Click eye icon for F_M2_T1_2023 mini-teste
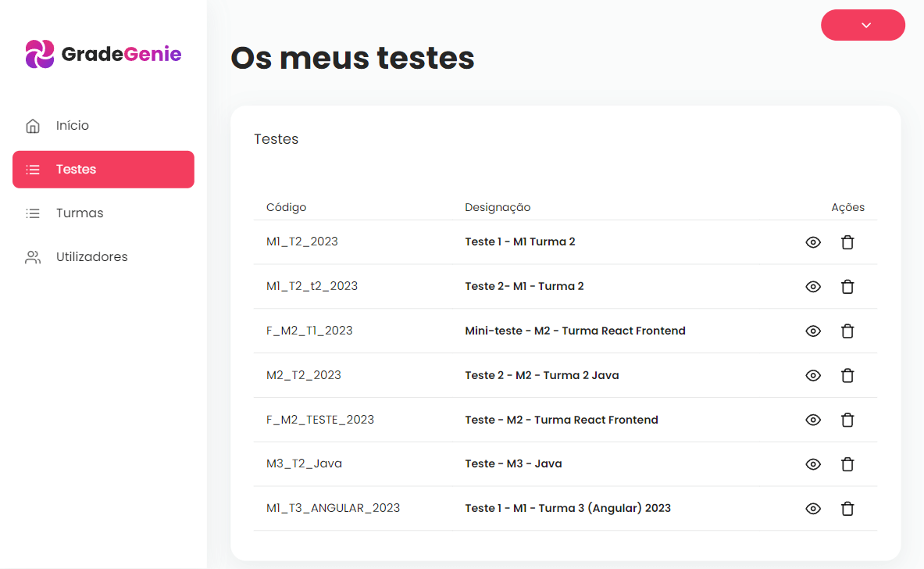 pos(812,331)
